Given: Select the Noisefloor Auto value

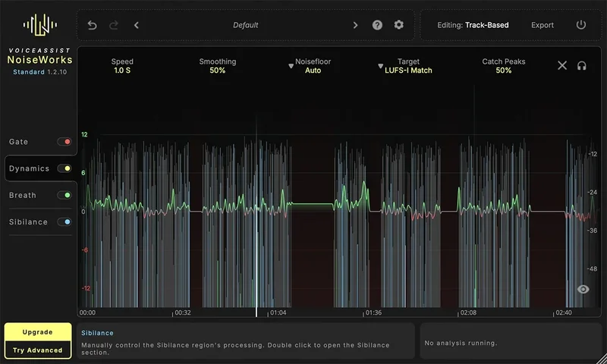Looking at the screenshot, I should tap(313, 71).
